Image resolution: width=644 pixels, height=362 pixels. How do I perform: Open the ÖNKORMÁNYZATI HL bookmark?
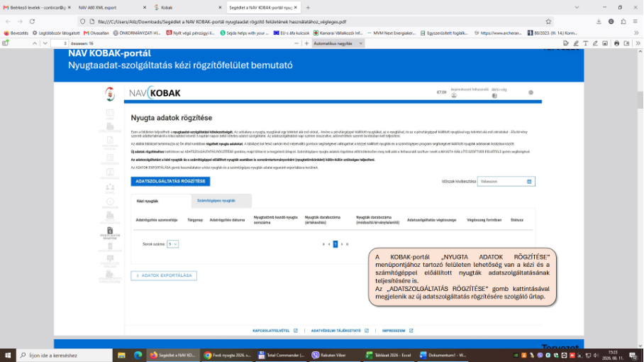tap(136, 33)
